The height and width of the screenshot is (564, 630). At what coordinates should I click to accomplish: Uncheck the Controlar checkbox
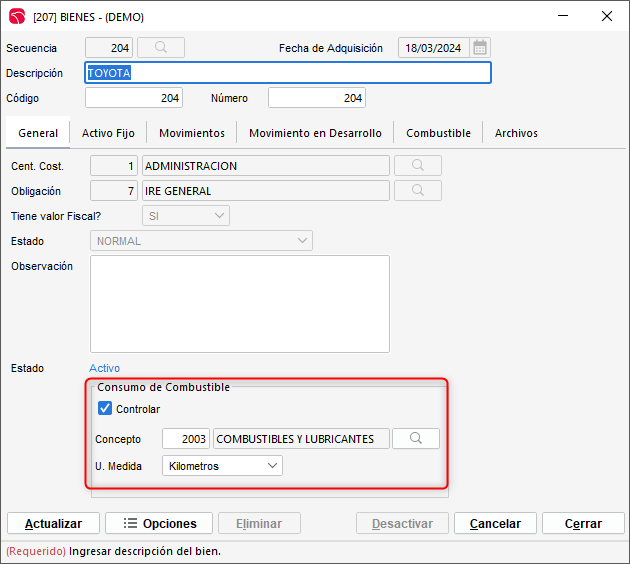click(105, 409)
